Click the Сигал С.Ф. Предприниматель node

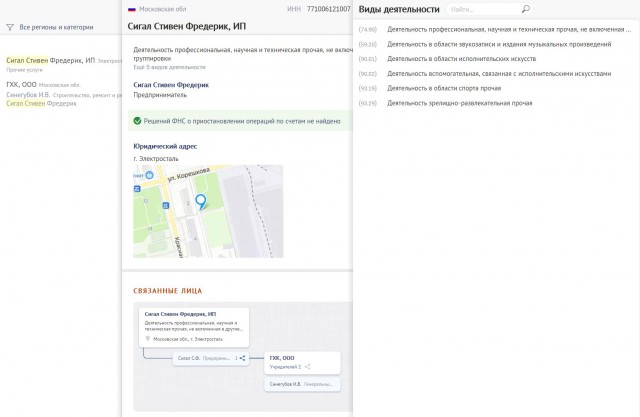[211, 358]
